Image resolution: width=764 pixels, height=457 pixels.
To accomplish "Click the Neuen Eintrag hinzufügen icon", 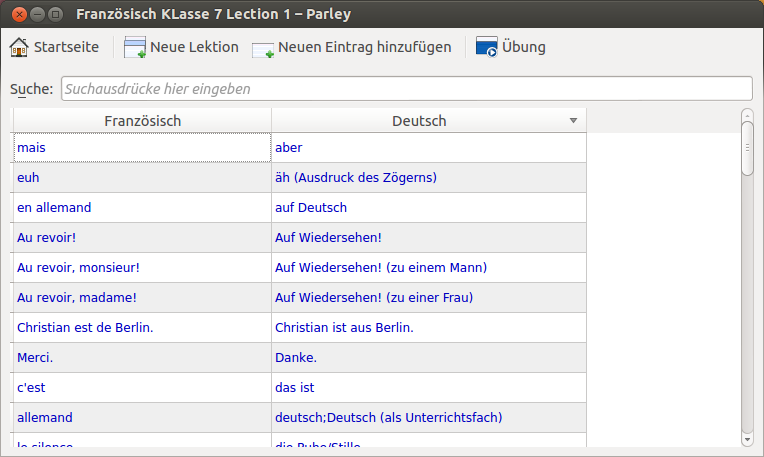I will pos(263,50).
